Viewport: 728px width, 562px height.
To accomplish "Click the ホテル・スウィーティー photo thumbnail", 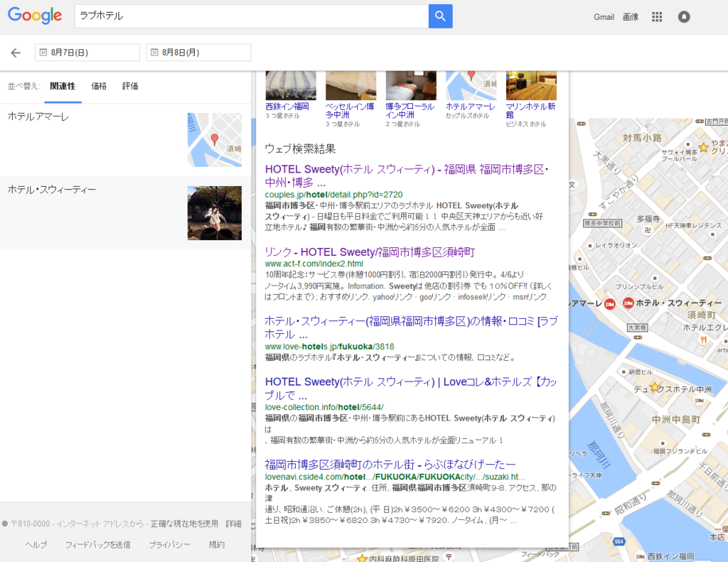I will [215, 213].
